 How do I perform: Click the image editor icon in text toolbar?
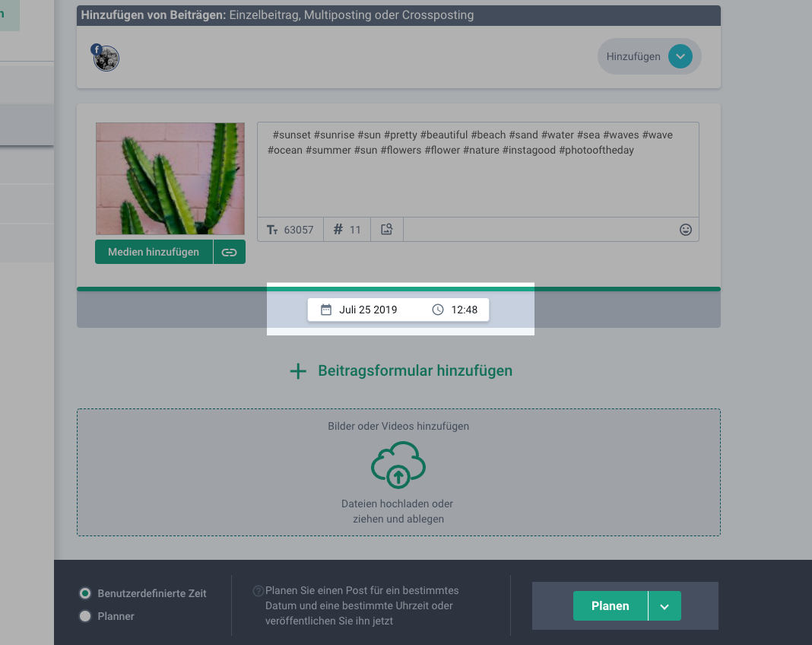386,230
